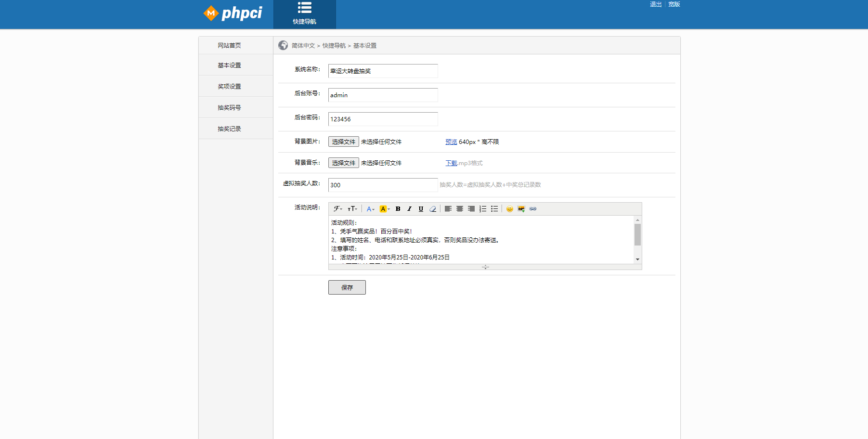Focus the 后台账号 admin input field
This screenshot has height=439, width=868.
(x=383, y=95)
